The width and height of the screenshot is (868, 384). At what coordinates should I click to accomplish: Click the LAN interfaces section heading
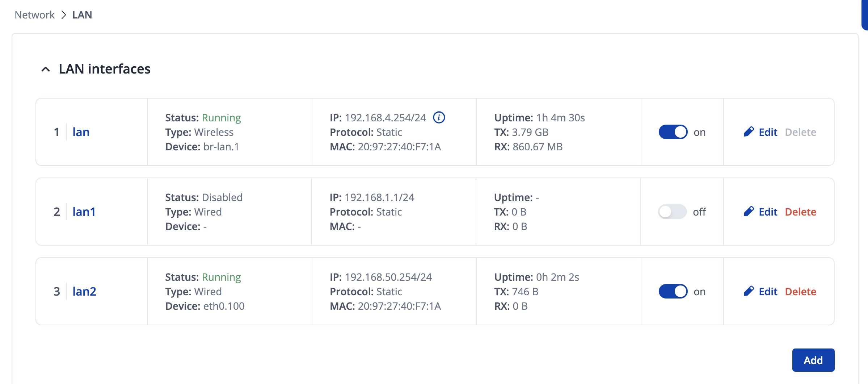105,69
